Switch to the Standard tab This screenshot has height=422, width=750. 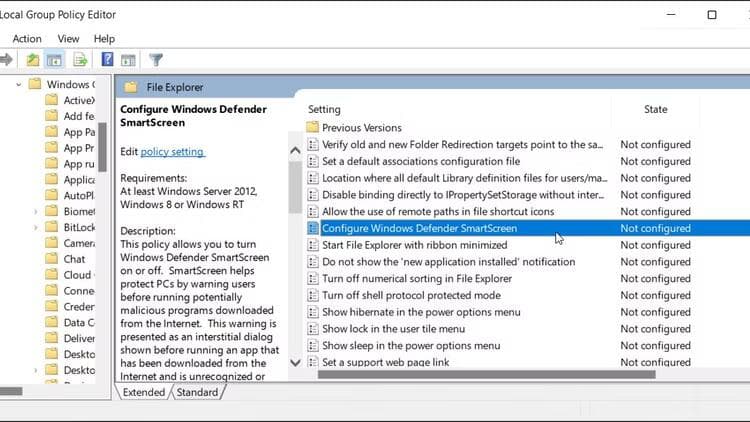point(197,393)
